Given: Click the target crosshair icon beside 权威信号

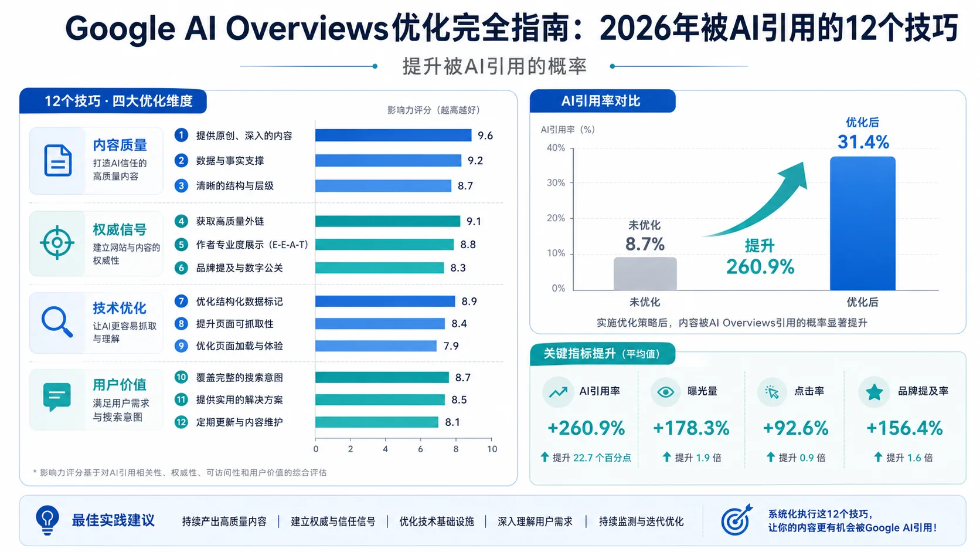Looking at the screenshot, I should 57,242.
